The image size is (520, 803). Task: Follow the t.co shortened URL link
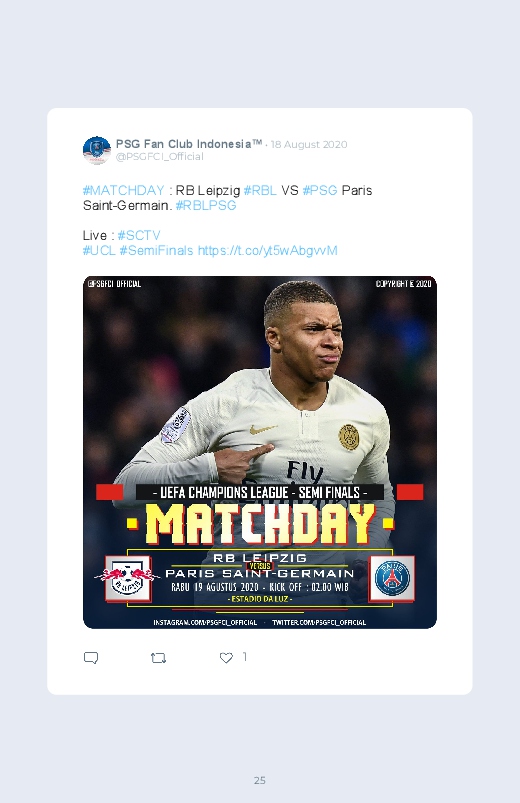pos(267,250)
